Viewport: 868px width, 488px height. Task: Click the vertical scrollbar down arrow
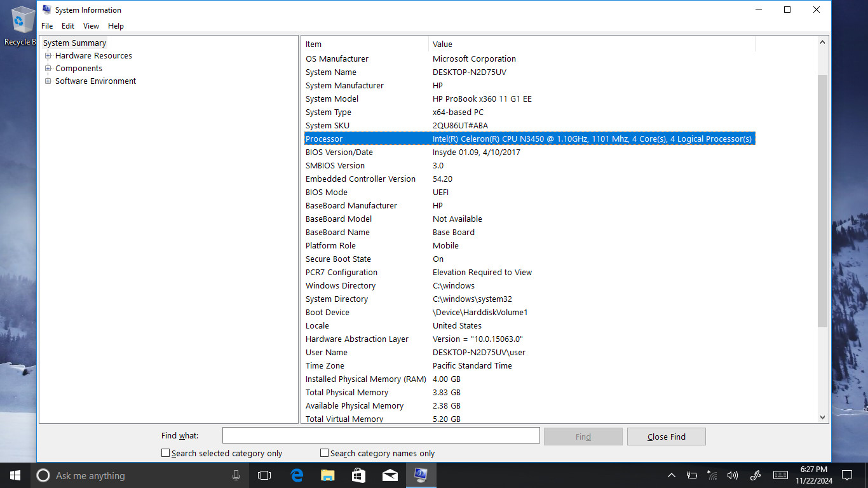[x=823, y=417]
